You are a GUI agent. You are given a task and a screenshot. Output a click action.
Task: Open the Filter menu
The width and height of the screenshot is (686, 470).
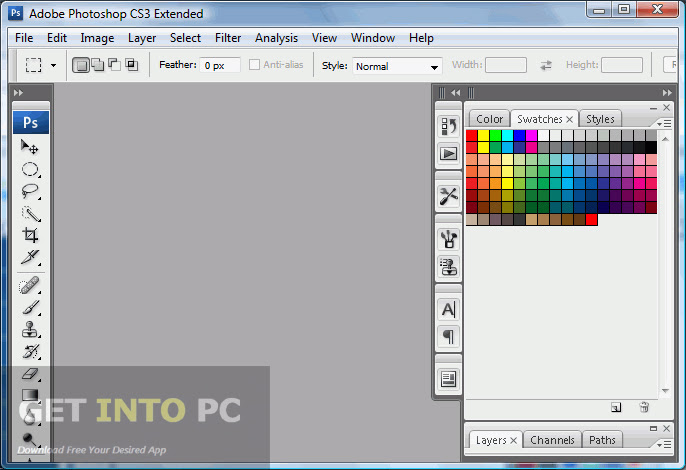click(228, 38)
